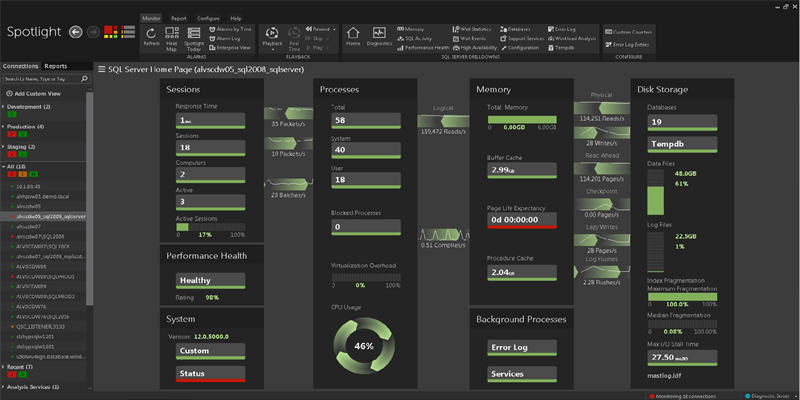Open the Skip dropdown in Playback

pos(328,38)
